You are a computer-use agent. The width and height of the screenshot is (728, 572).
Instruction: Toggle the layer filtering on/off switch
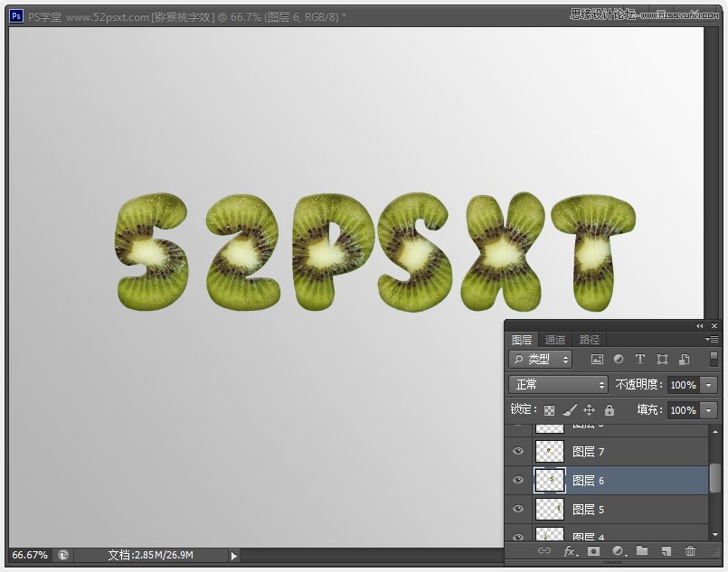[714, 359]
